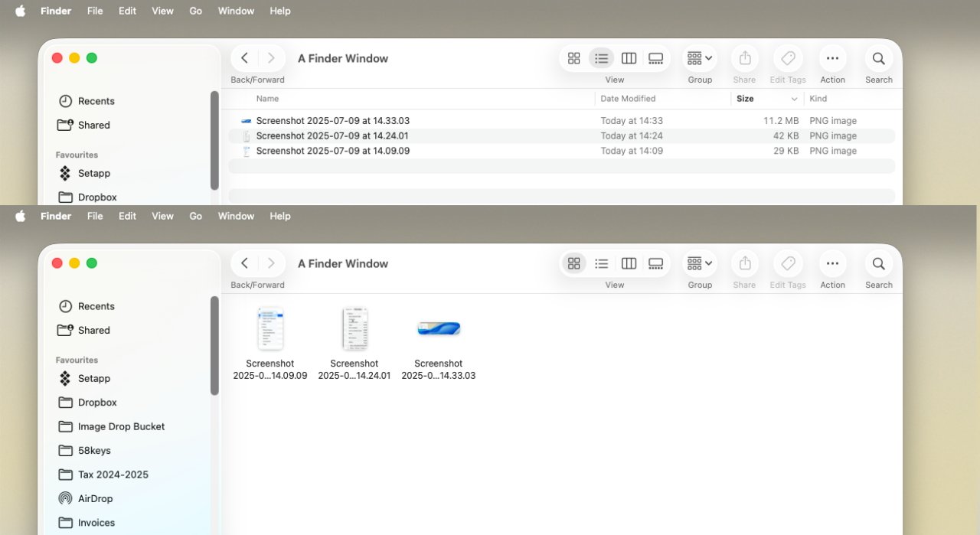Open Help menu in second menu bar
The image size is (980, 535).
(280, 216)
